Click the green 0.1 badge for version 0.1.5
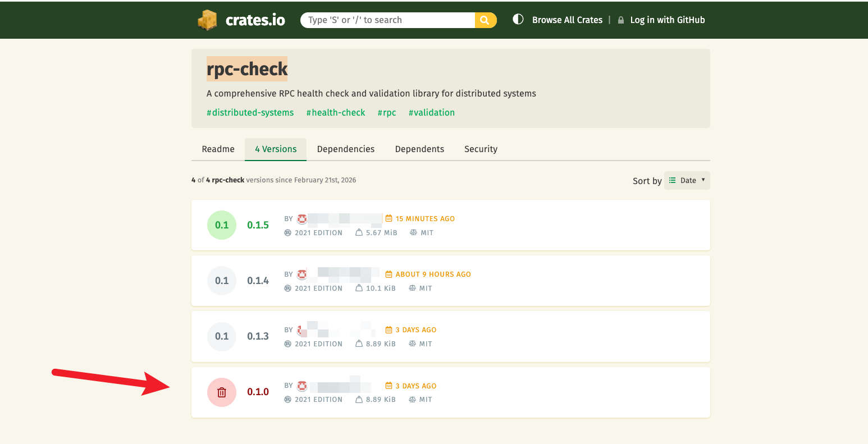The width and height of the screenshot is (868, 444). pos(222,225)
